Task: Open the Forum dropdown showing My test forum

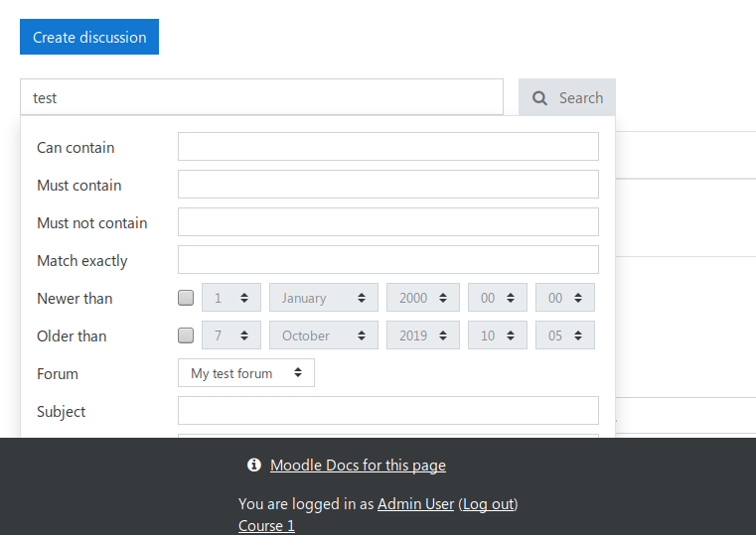Action: [246, 373]
